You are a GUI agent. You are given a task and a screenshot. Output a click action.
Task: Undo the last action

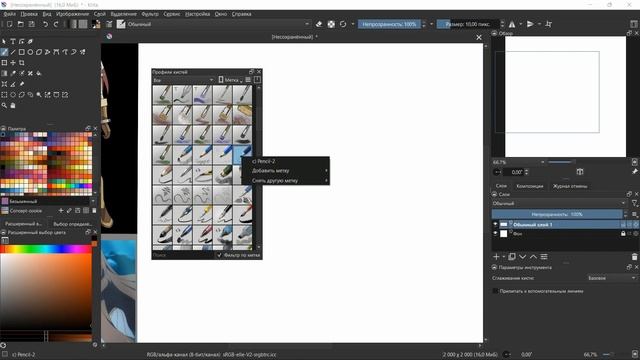click(x=45, y=24)
